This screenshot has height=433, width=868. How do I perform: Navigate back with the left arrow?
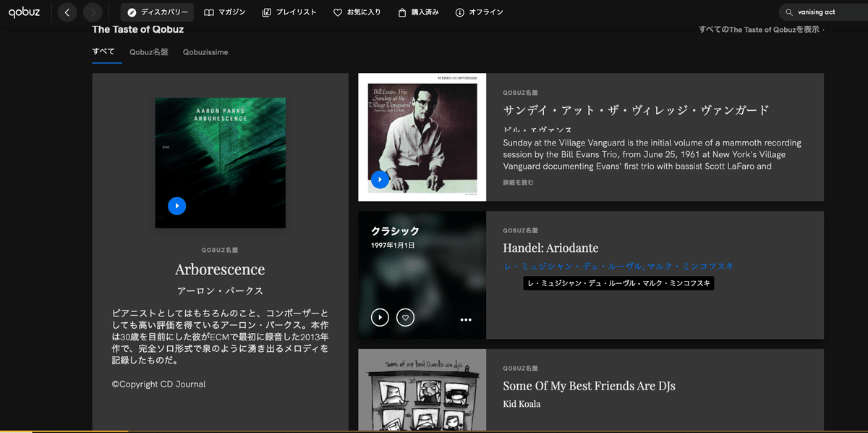pyautogui.click(x=67, y=12)
